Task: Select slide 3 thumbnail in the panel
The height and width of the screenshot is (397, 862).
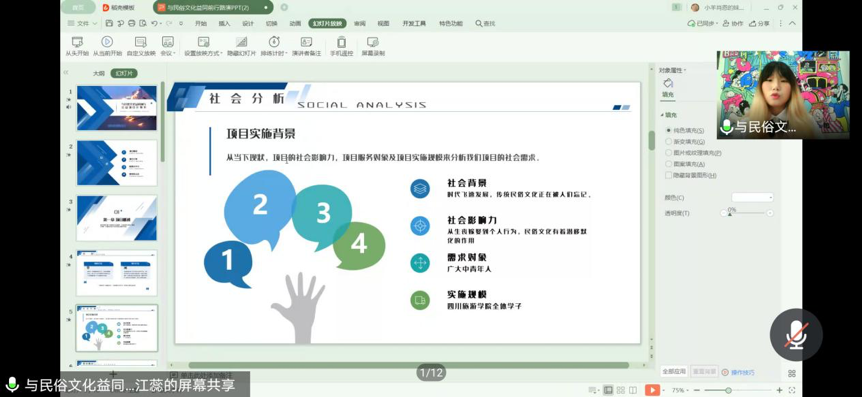Action: (x=117, y=218)
